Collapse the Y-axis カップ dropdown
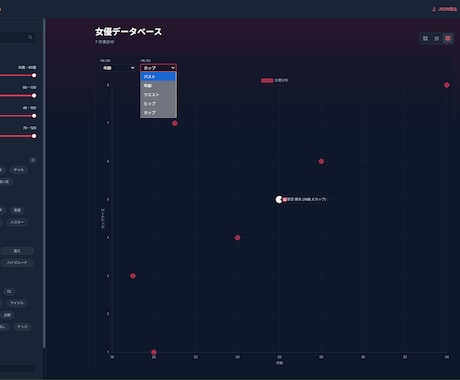Image resolution: width=460 pixels, height=380 pixels. [158, 68]
